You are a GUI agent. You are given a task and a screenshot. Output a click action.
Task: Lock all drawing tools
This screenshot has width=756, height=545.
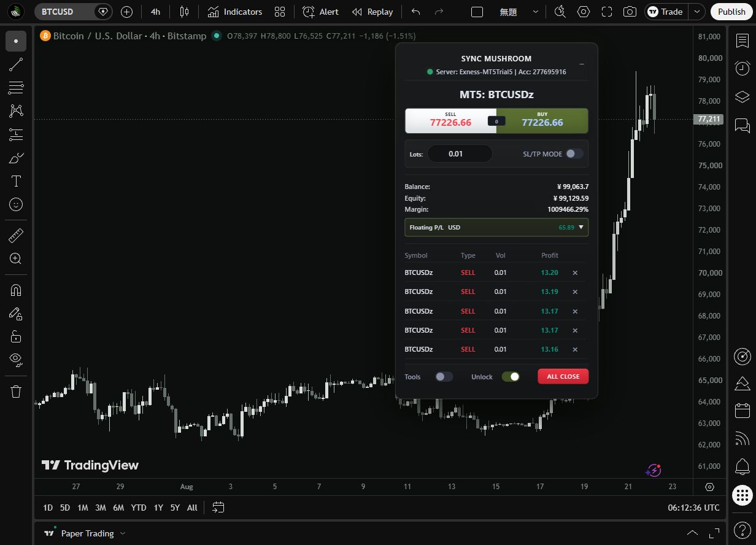[16, 336]
